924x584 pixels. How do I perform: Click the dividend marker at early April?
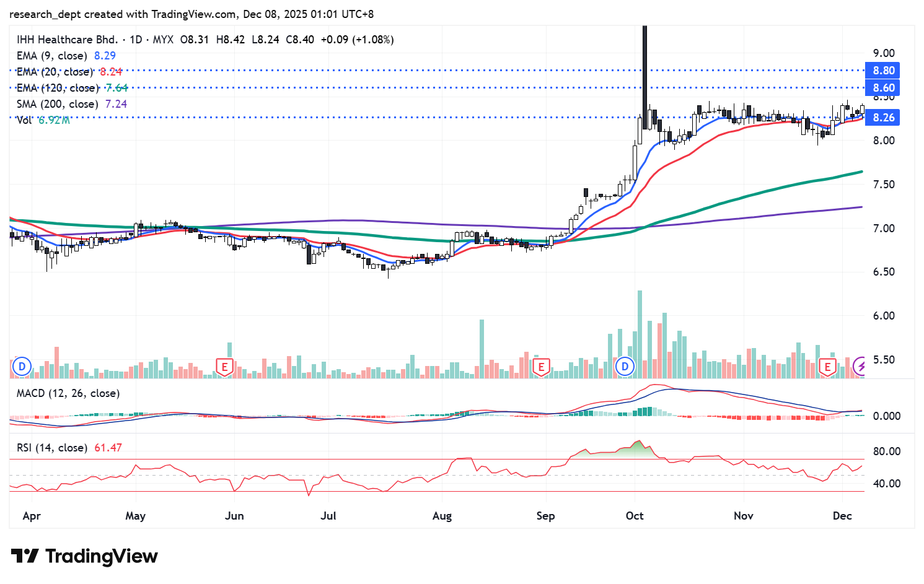(x=22, y=367)
